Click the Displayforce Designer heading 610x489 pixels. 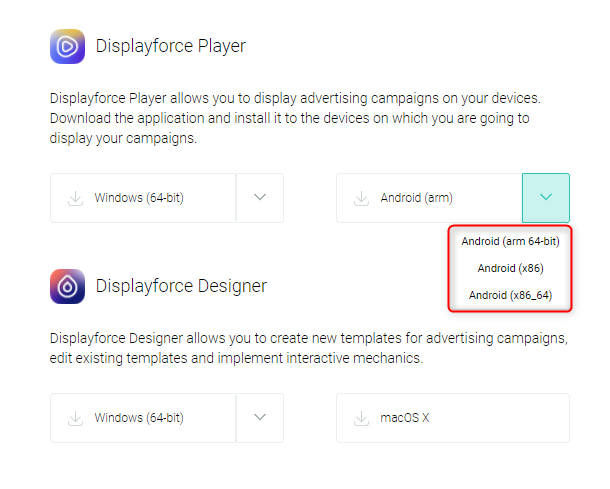click(181, 286)
